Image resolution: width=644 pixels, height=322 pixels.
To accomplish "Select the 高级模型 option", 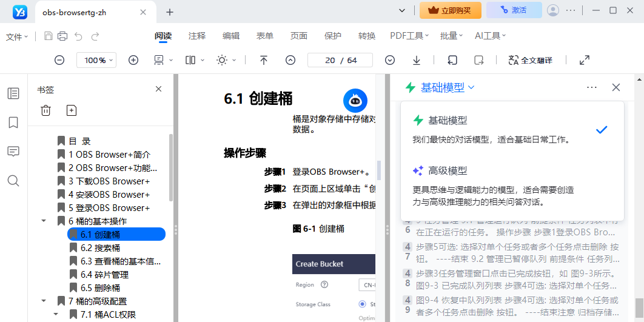I will pos(512,185).
